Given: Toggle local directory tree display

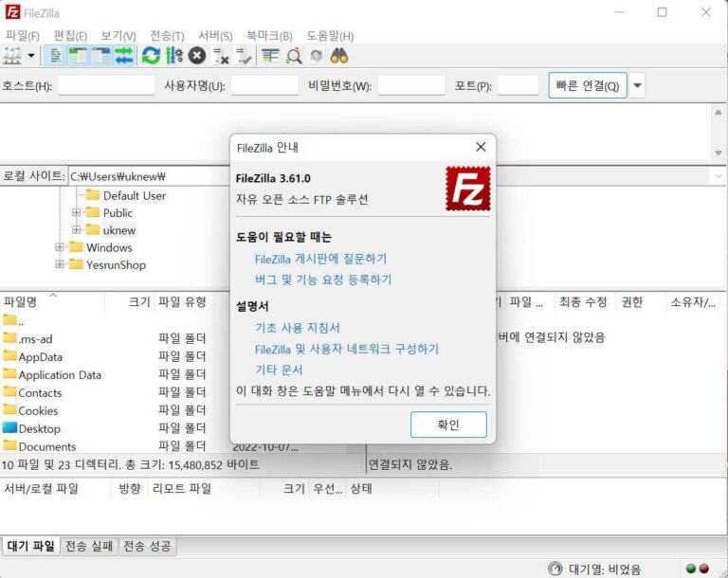Looking at the screenshot, I should pyautogui.click(x=78, y=56).
